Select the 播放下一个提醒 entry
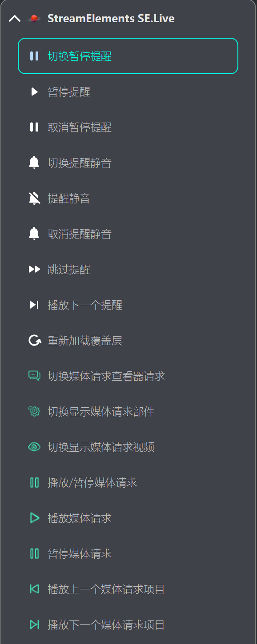 pos(84,305)
